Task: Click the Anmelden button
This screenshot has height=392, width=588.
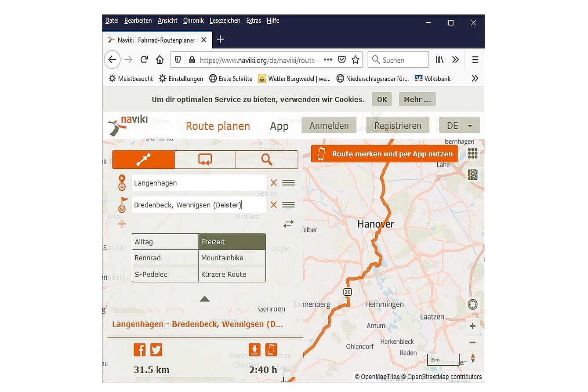Action: 329,126
